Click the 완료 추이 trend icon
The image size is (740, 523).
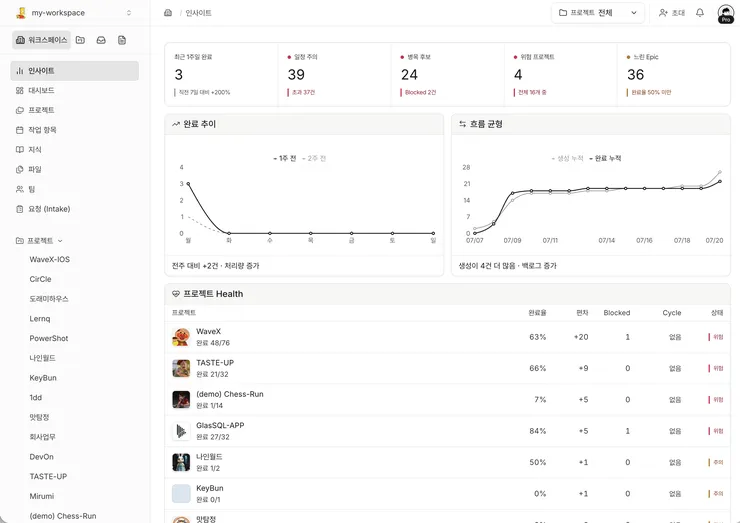[x=176, y=124]
